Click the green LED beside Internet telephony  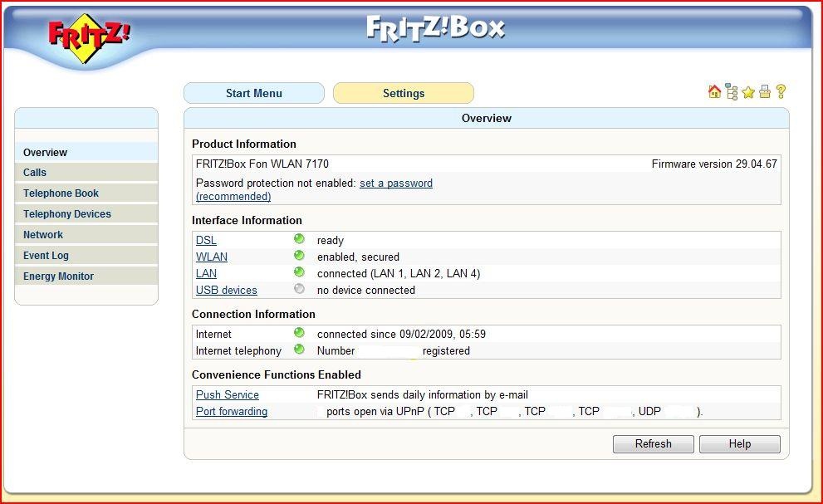pos(299,350)
